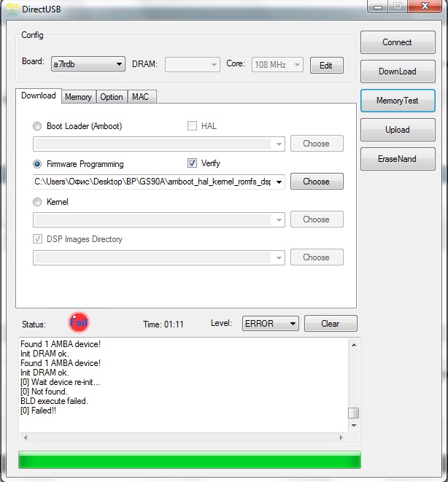Open the Option tab
Screen dimensions: 448x482
tap(112, 97)
